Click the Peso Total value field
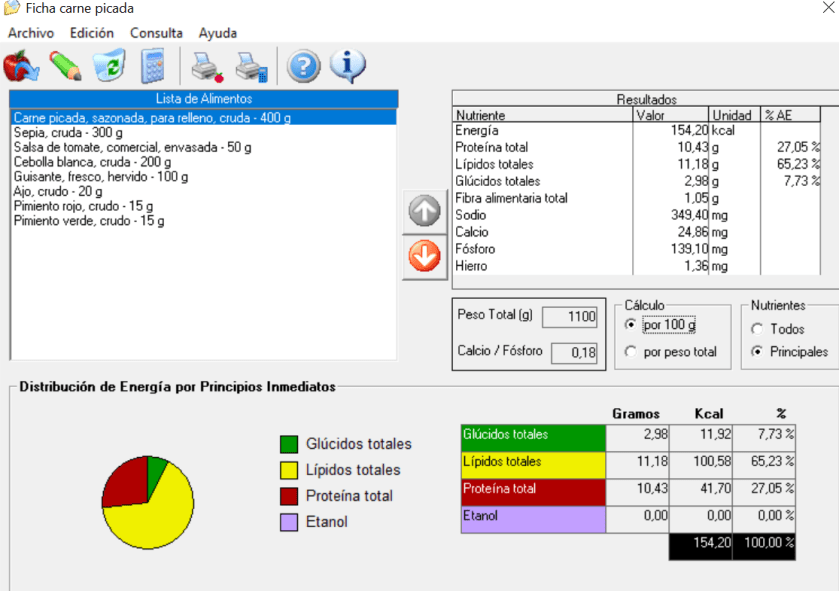The width and height of the screenshot is (839, 591). click(x=569, y=317)
